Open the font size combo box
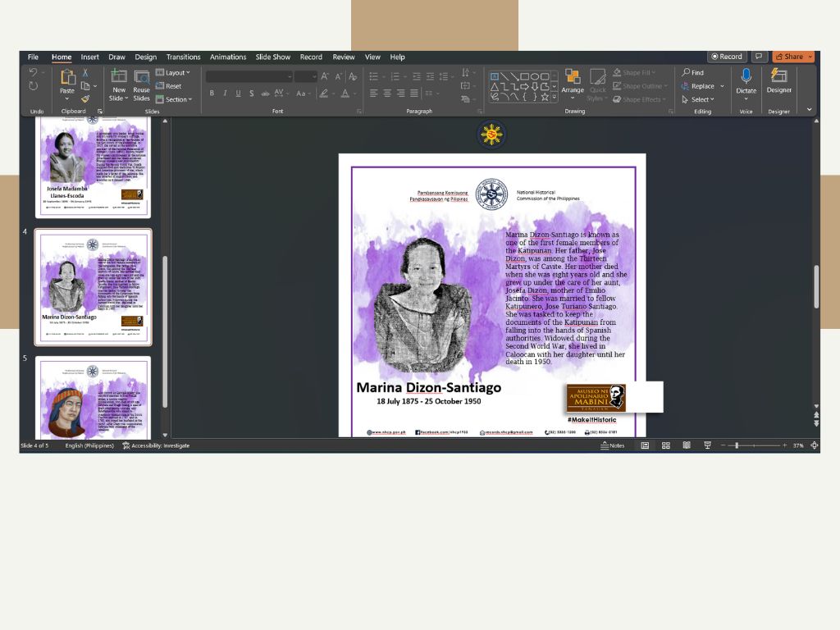Screen dimensions: 840x630 click(305, 76)
